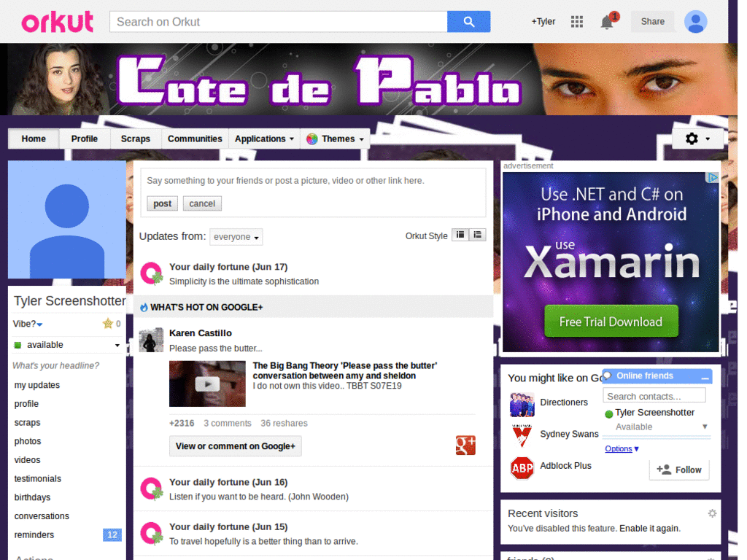Click the Jun 17 daily fortune icon
Image resolution: width=747 pixels, height=560 pixels.
tap(152, 273)
